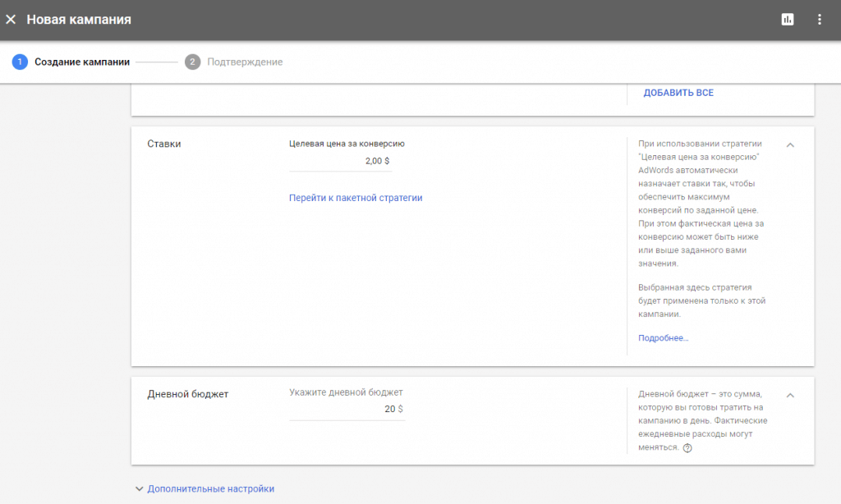This screenshot has width=841, height=504.
Task: Click the daily budget field showing 20 $
Action: click(x=347, y=410)
